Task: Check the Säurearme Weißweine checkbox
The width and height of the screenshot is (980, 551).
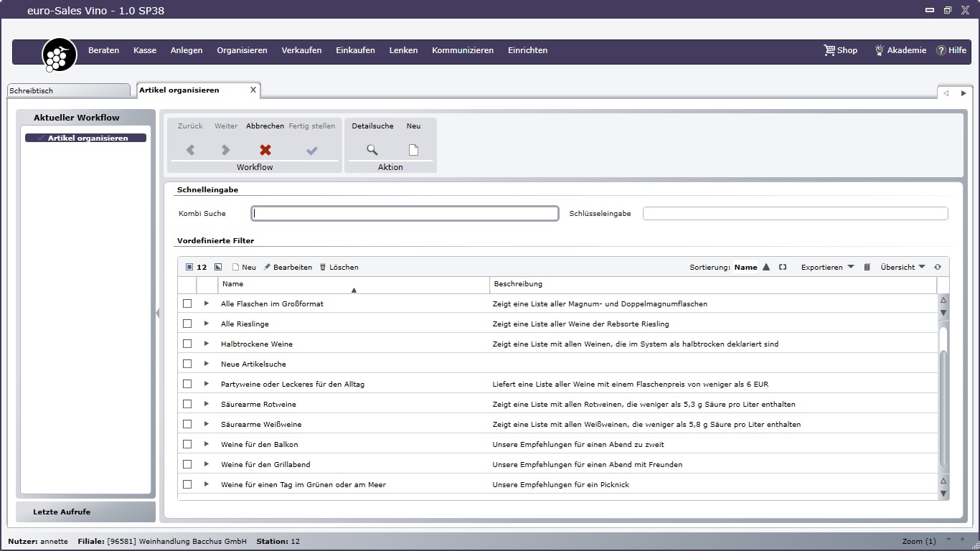Action: [x=187, y=424]
